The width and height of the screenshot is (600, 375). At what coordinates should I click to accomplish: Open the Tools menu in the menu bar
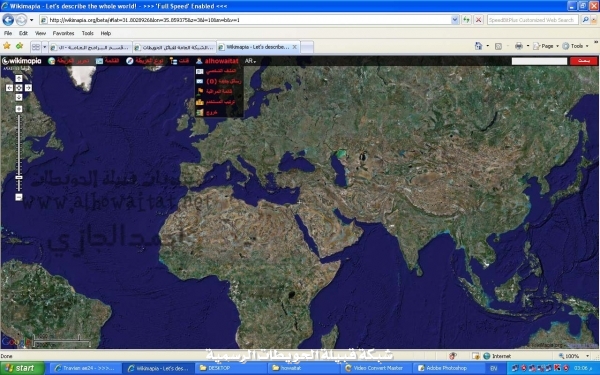point(88,33)
